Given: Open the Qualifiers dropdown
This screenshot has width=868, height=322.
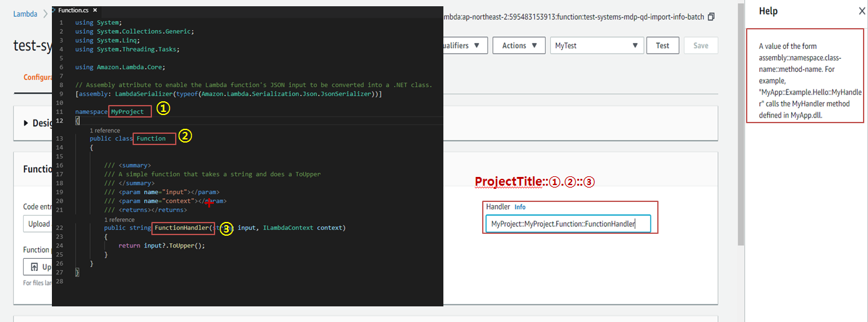Looking at the screenshot, I should [x=465, y=46].
